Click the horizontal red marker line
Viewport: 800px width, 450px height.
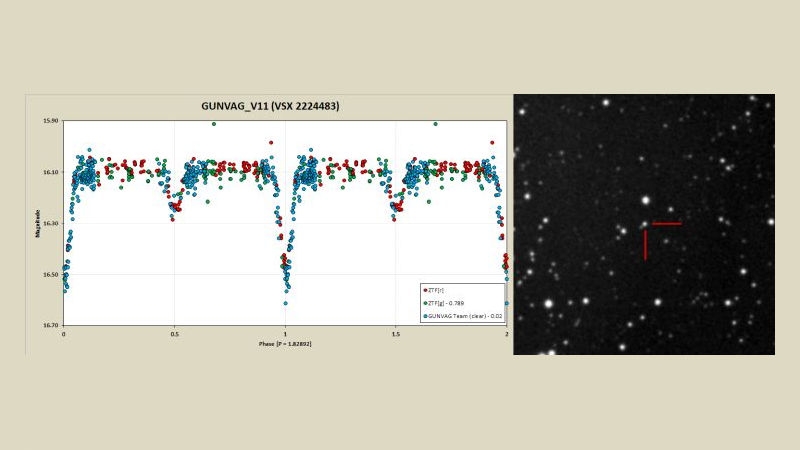[667, 224]
